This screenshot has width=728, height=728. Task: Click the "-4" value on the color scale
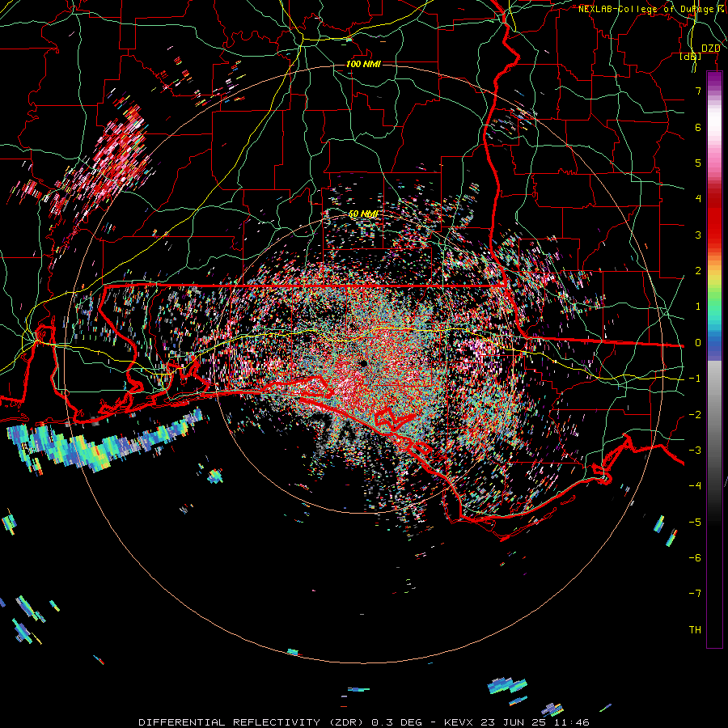pyautogui.click(x=695, y=486)
